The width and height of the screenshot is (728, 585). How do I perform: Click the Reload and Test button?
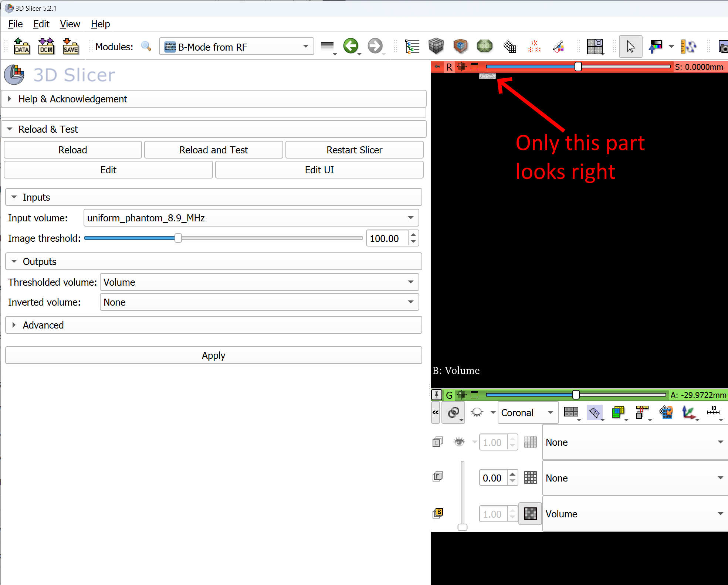[213, 150]
